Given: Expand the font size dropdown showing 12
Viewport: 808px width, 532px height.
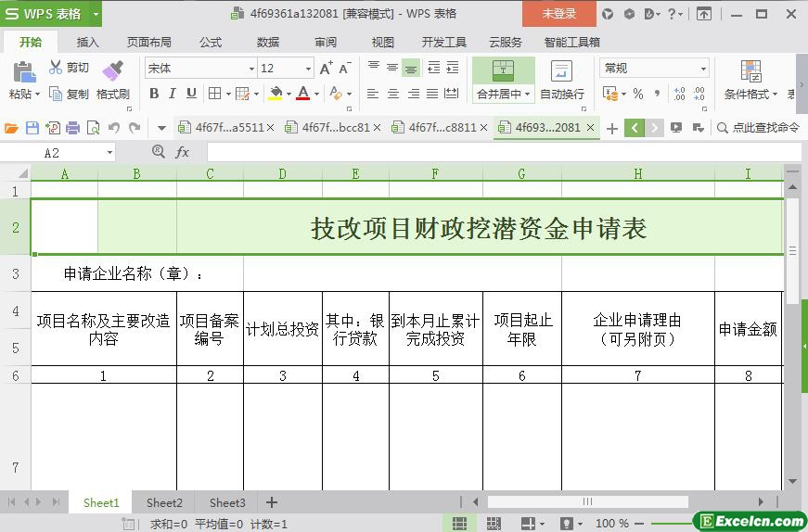Looking at the screenshot, I should click(308, 69).
